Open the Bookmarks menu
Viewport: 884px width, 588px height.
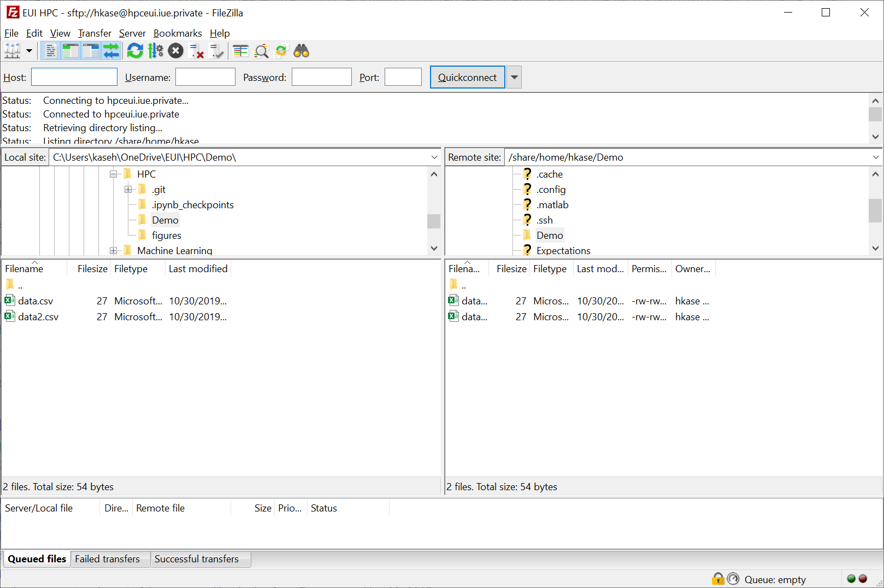pyautogui.click(x=178, y=33)
